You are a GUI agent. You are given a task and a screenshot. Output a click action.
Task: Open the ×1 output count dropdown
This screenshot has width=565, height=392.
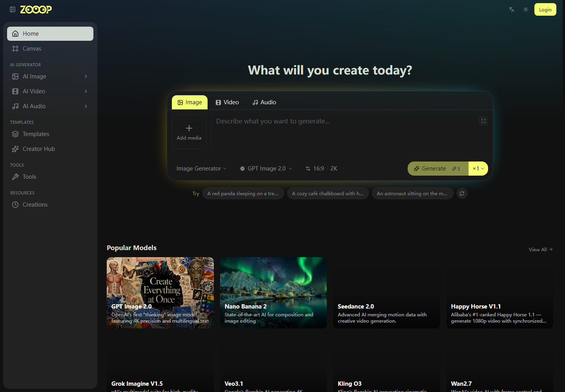click(478, 169)
